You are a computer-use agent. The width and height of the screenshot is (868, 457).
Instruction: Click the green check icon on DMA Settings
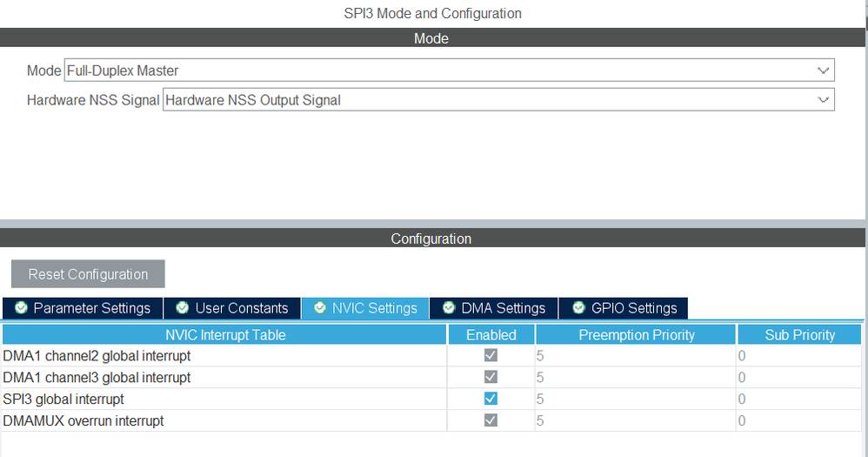pyautogui.click(x=449, y=307)
